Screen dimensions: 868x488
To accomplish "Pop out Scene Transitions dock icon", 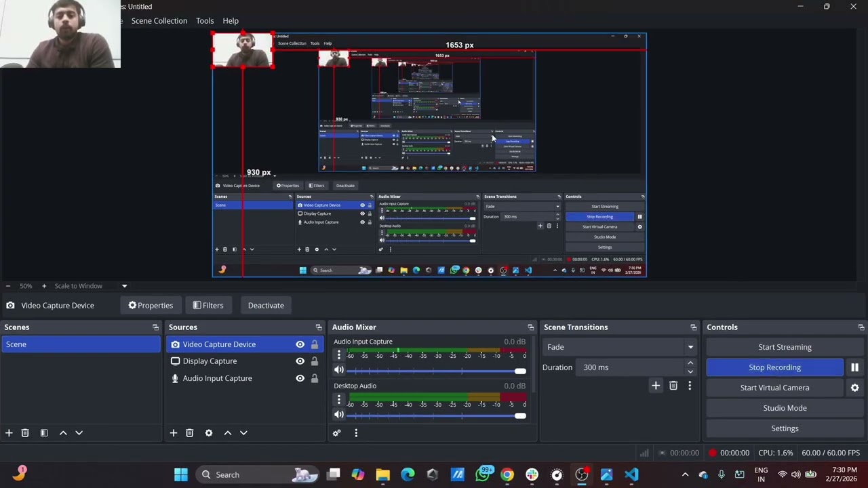I will [693, 327].
